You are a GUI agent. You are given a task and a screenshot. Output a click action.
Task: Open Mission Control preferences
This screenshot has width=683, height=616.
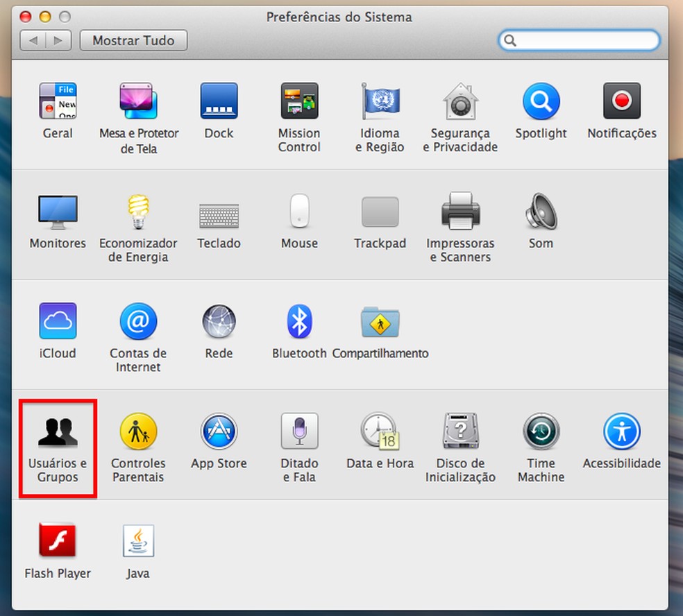pyautogui.click(x=300, y=101)
